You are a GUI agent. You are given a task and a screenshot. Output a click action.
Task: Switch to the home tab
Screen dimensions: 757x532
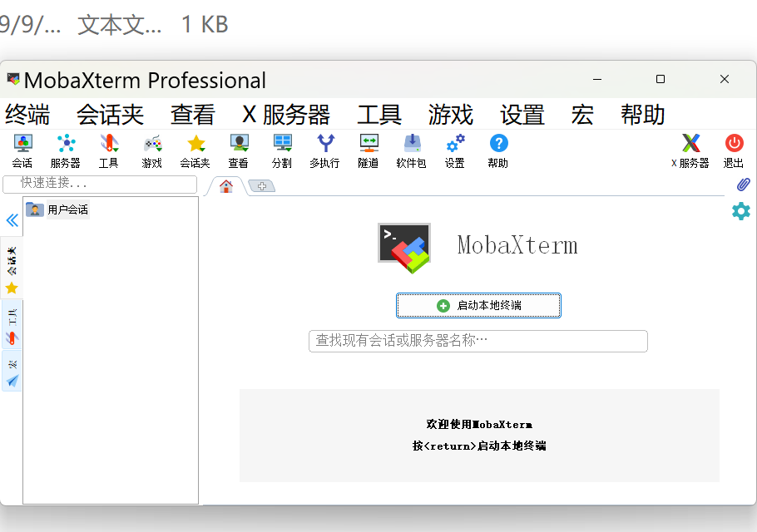click(x=226, y=186)
